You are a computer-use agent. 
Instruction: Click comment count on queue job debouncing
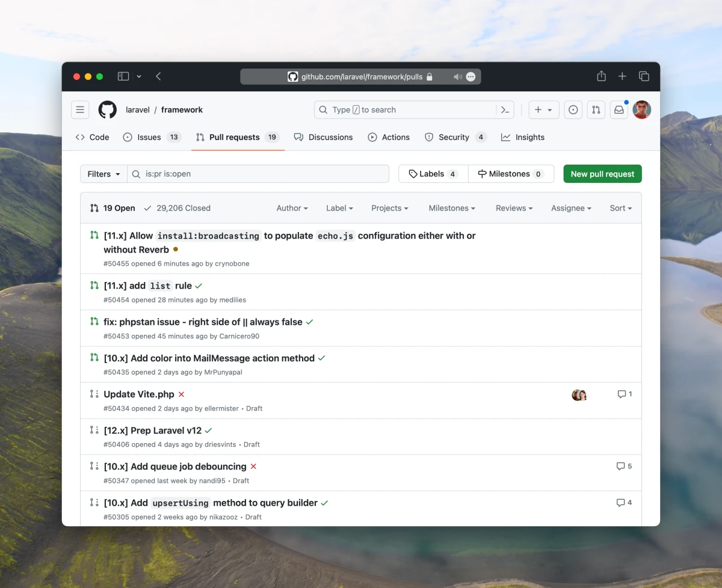(x=624, y=467)
